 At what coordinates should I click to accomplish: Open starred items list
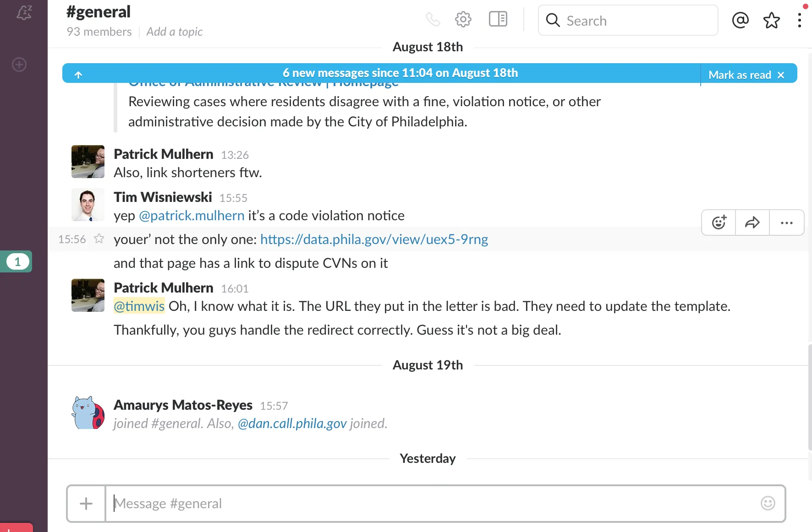(x=771, y=20)
